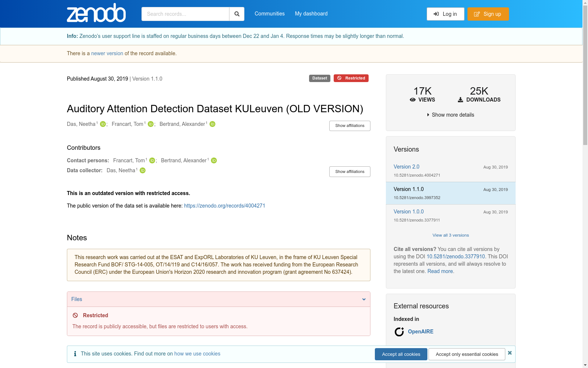Click the 25K downloads count
Viewport: 588px width, 368px height.
[479, 91]
